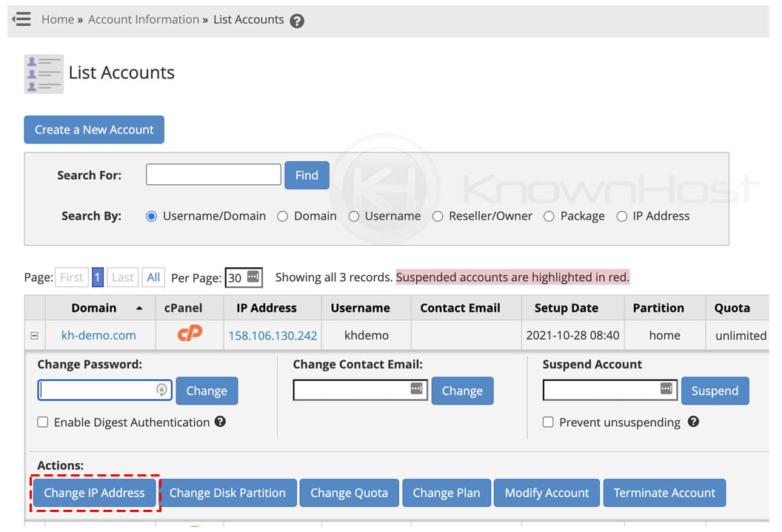
Task: Open help via question mark beside List Accounts breadcrumb
Action: (297, 21)
